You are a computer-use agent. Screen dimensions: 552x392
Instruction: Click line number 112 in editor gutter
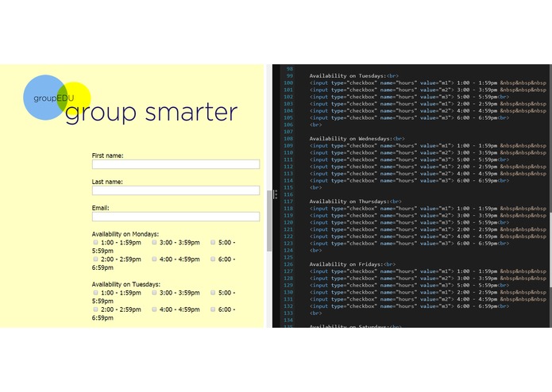click(x=288, y=167)
